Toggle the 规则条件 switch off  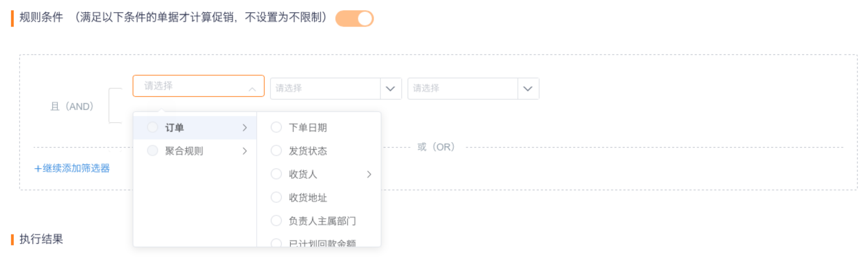[x=354, y=18]
